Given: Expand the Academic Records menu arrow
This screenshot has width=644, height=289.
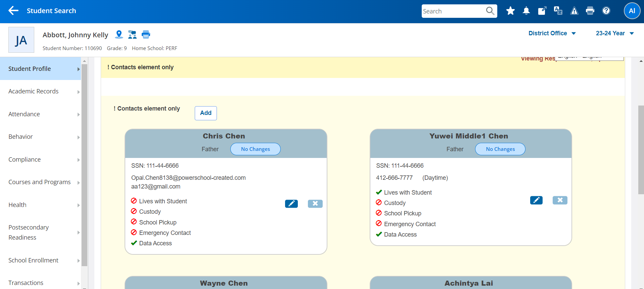Looking at the screenshot, I should pos(78,92).
